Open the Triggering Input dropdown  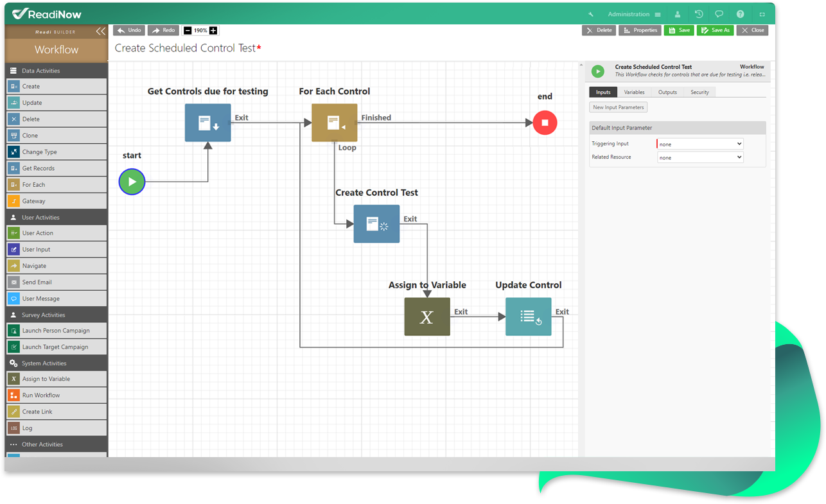coord(700,144)
